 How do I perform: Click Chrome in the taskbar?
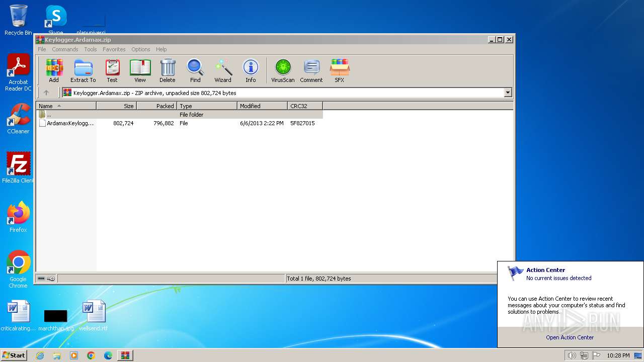tap(91, 355)
